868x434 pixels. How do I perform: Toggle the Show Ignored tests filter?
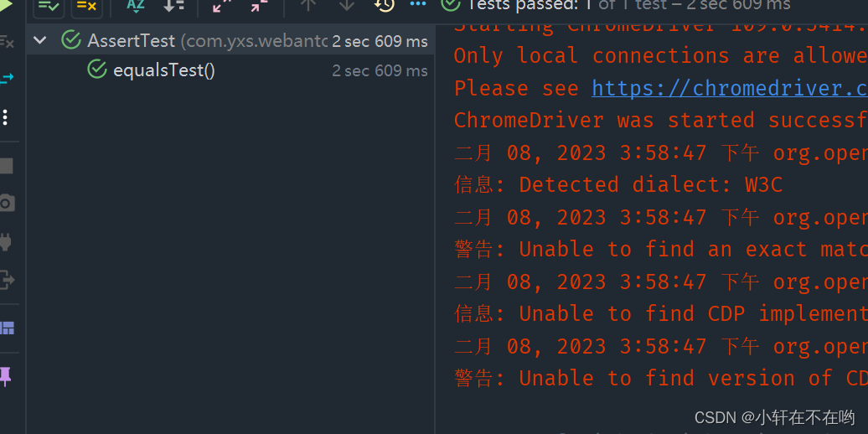pyautogui.click(x=86, y=6)
